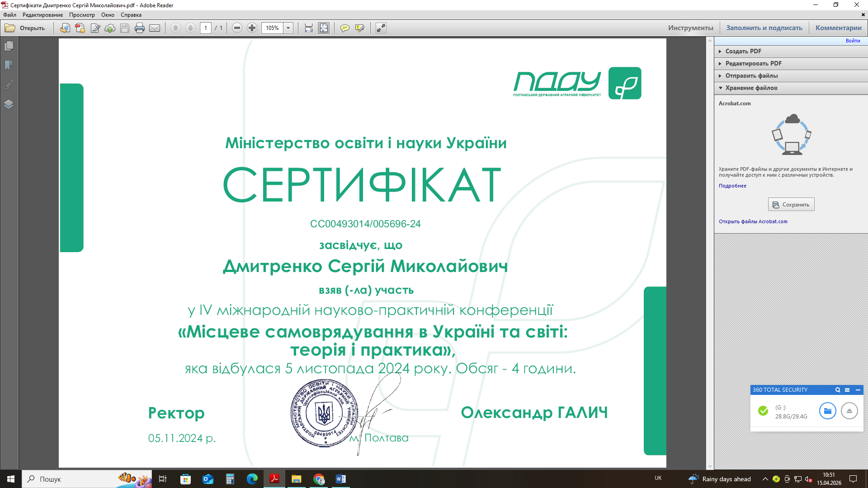Toggle fit one full page view
The width and height of the screenshot is (868, 488).
click(x=324, y=28)
